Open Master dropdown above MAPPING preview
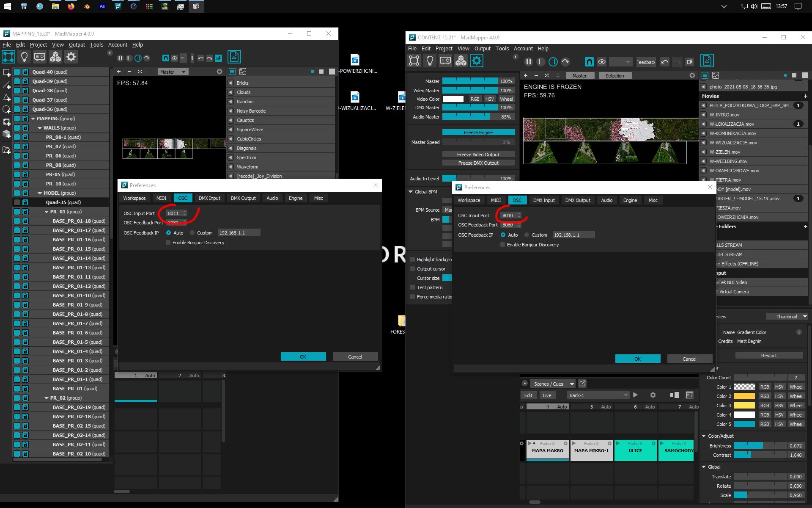The height and width of the screenshot is (508, 812). point(173,72)
